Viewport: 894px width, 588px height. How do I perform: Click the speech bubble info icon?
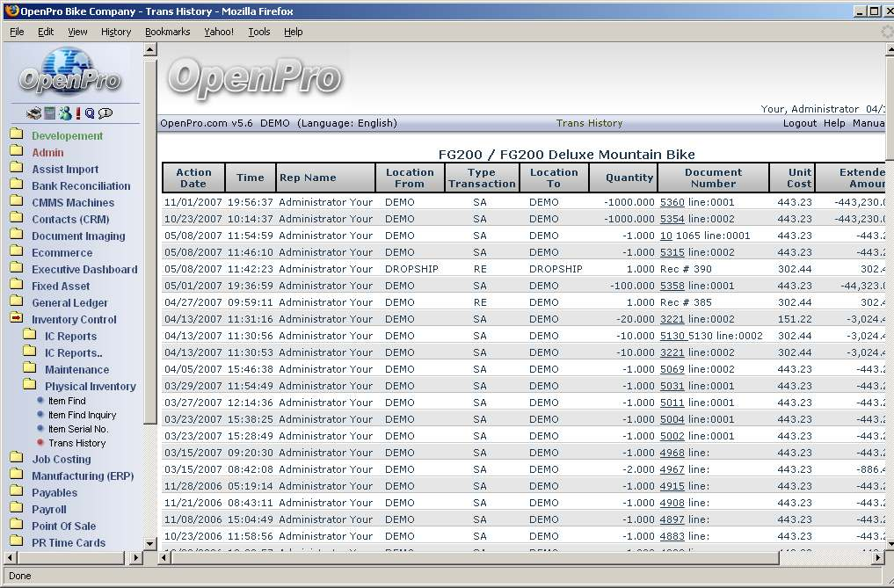[105, 113]
